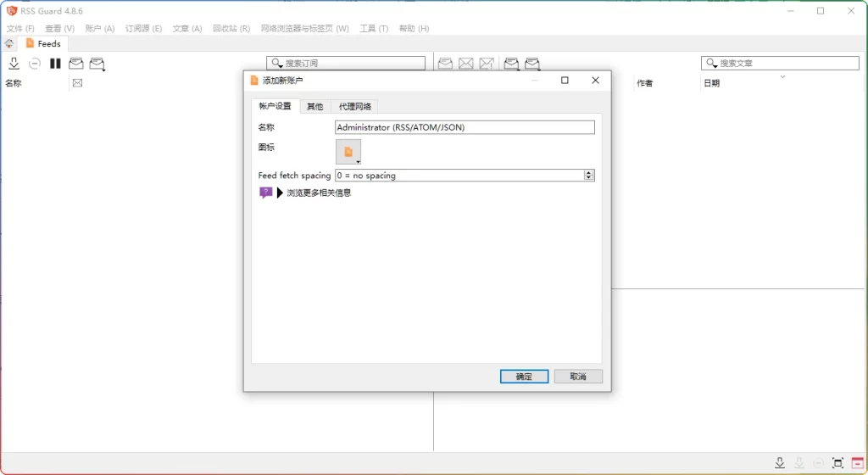Click the purple help question mark icon

pos(265,193)
